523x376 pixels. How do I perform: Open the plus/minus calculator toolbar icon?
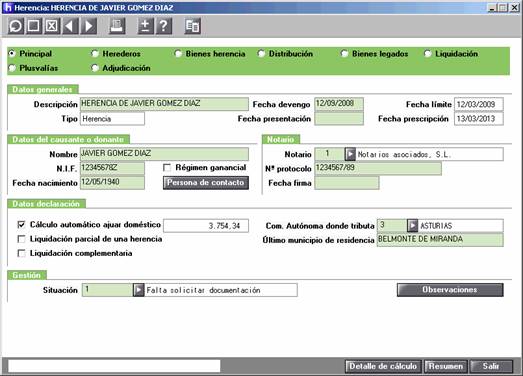145,26
